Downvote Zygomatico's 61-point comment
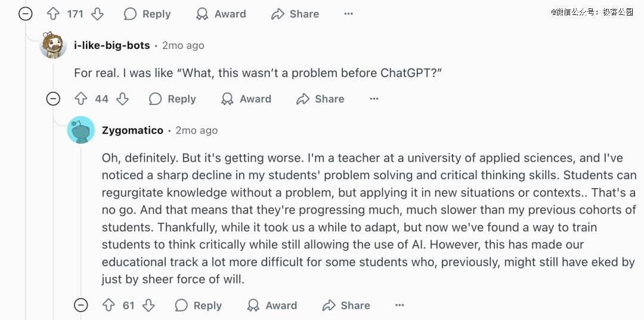Screen dimensions: 644x320 coord(148,305)
